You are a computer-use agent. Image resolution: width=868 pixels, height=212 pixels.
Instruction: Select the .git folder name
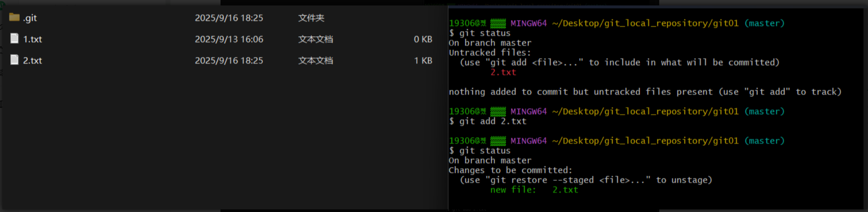(30, 18)
